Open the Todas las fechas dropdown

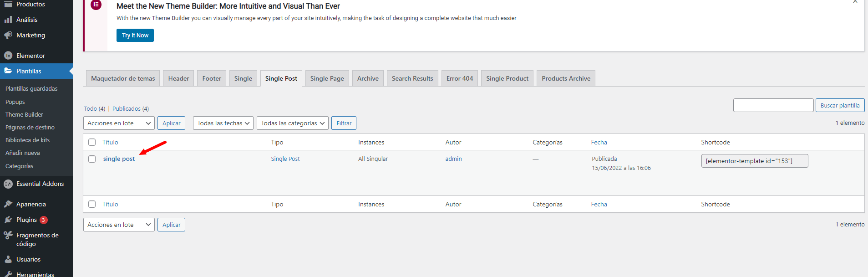coord(223,123)
